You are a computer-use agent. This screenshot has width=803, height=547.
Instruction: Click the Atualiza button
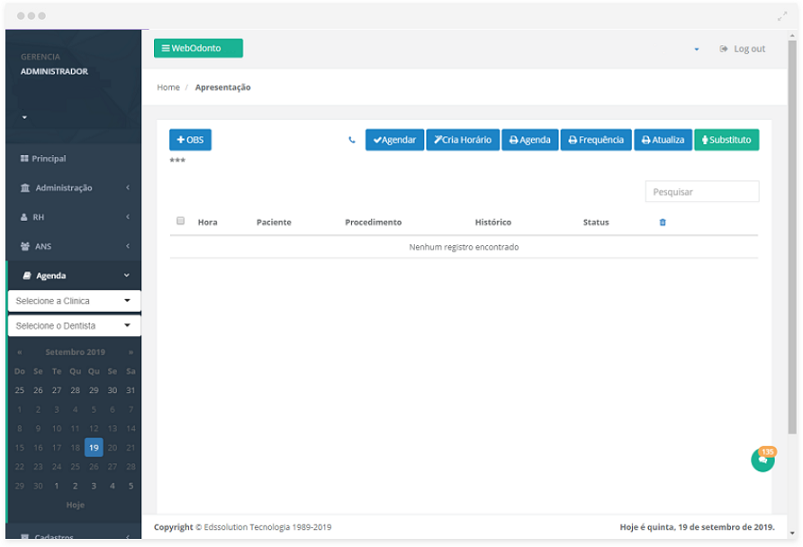[x=663, y=140]
